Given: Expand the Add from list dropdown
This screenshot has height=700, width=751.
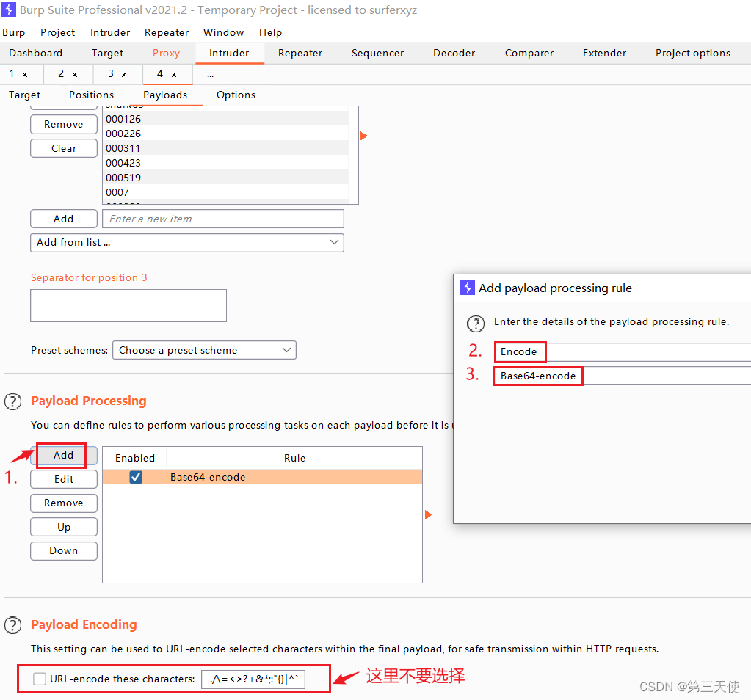Looking at the screenshot, I should point(186,243).
